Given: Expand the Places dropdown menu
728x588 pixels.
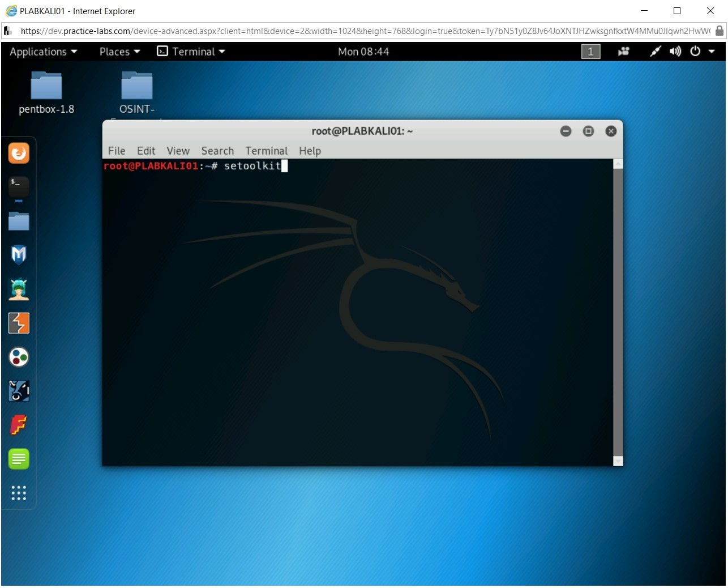Looking at the screenshot, I should (118, 52).
